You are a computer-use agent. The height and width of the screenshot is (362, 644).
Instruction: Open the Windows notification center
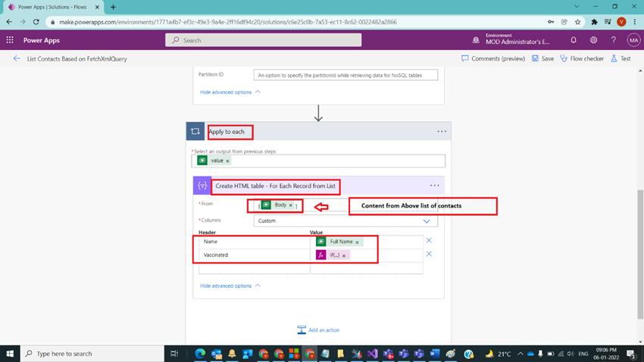pyautogui.click(x=631, y=354)
